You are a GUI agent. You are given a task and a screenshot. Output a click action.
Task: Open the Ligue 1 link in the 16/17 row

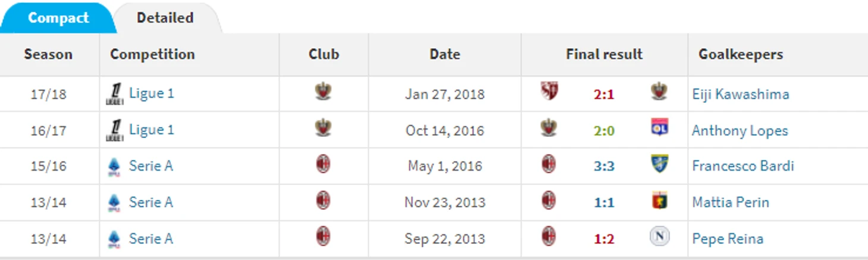coord(152,130)
